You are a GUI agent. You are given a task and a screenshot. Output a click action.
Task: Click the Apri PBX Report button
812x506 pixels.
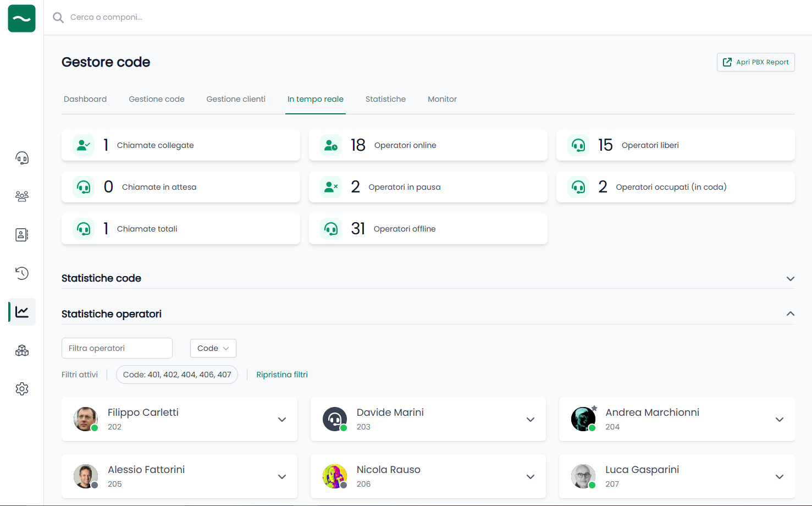pos(755,62)
